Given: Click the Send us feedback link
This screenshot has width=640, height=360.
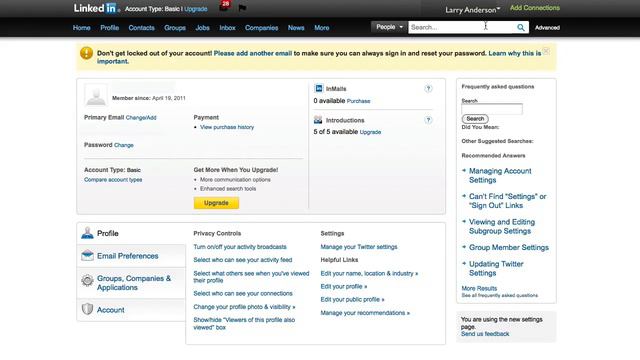Looking at the screenshot, I should 485,334.
